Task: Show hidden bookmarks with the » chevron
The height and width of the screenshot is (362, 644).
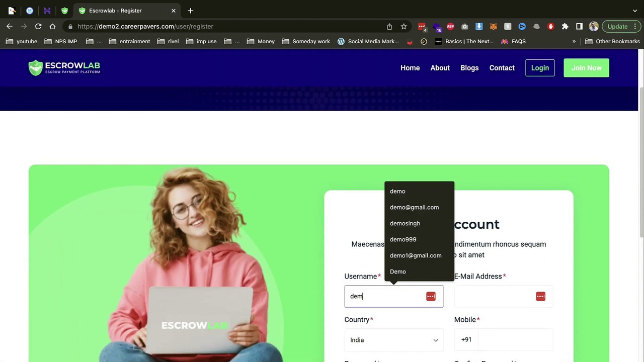Action: (574, 41)
